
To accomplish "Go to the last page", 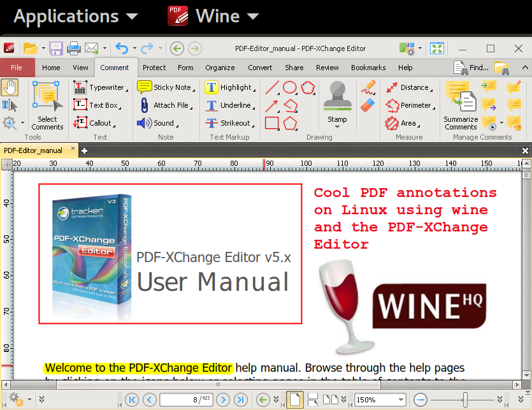I will pyautogui.click(x=241, y=400).
